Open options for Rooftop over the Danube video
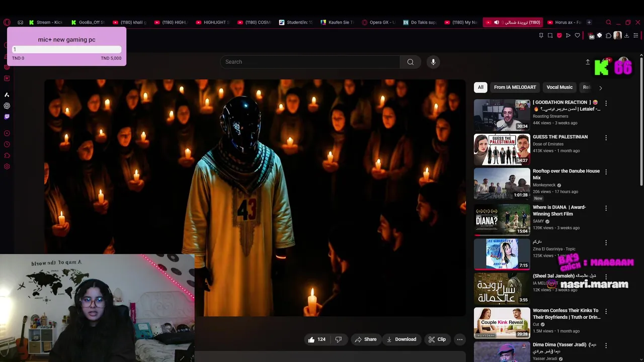The width and height of the screenshot is (644, 362). pyautogui.click(x=606, y=171)
